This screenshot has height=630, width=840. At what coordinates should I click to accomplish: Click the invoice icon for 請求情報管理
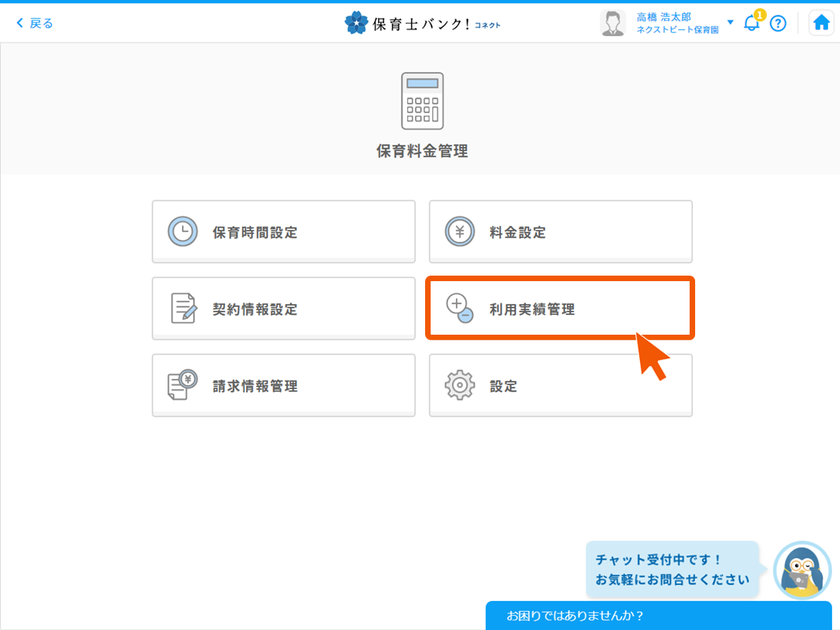pos(183,385)
